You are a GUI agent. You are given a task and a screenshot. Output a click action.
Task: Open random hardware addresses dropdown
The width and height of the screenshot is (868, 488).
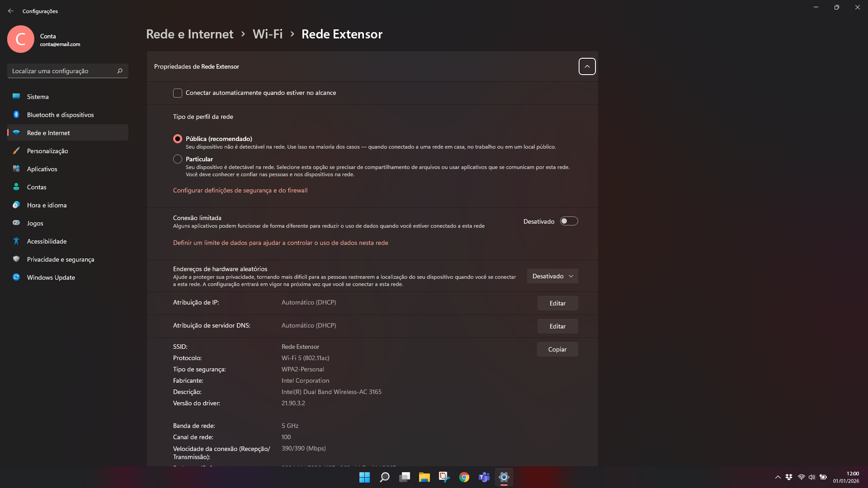point(552,276)
